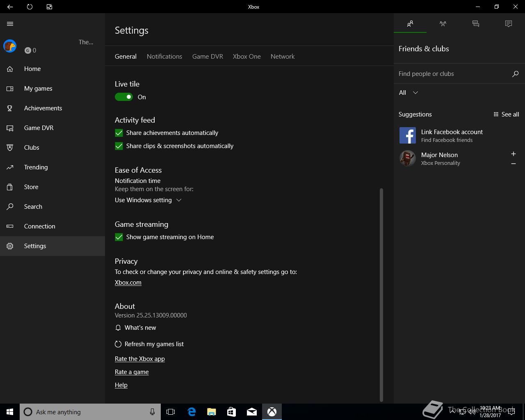Screen dimensions: 525x420
Task: Click the Trending arrow icon
Action: point(10,167)
